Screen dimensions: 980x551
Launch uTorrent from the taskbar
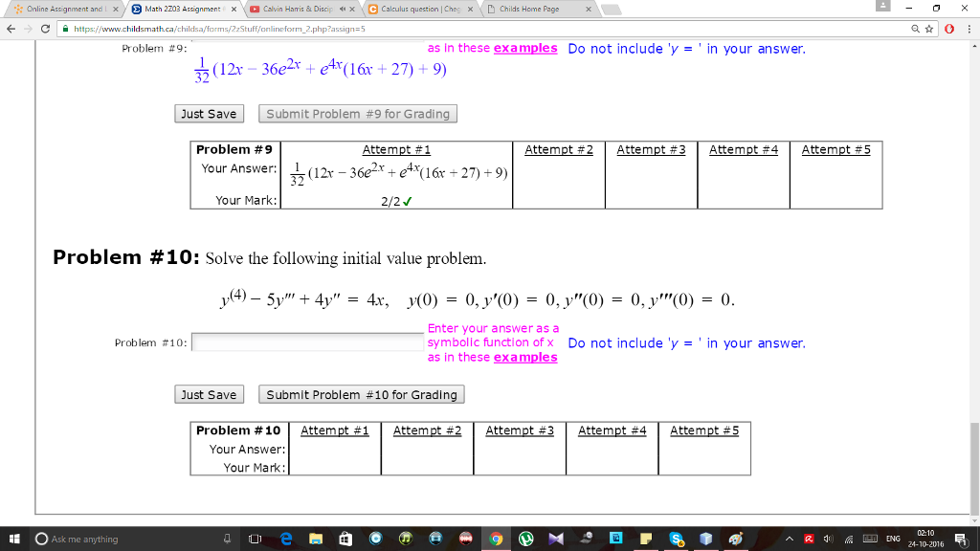pyautogui.click(x=527, y=539)
